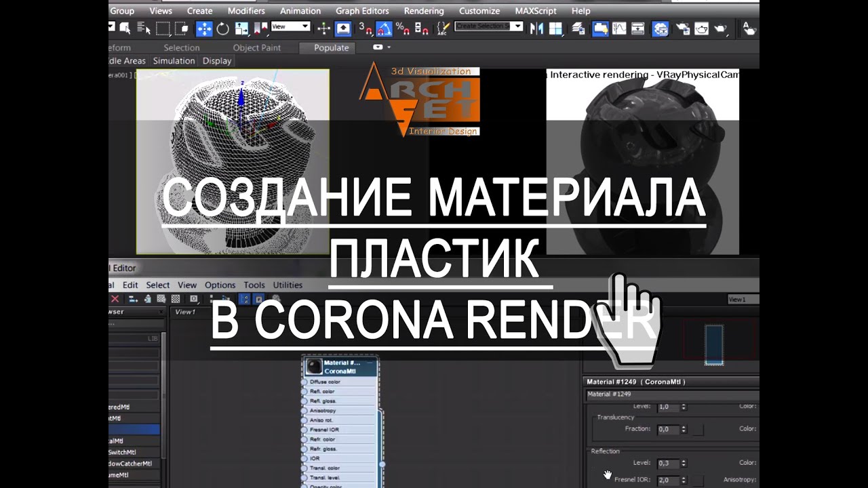Click the Fresnel IOR input socket on node
This screenshot has height=488, width=868.
(x=304, y=430)
